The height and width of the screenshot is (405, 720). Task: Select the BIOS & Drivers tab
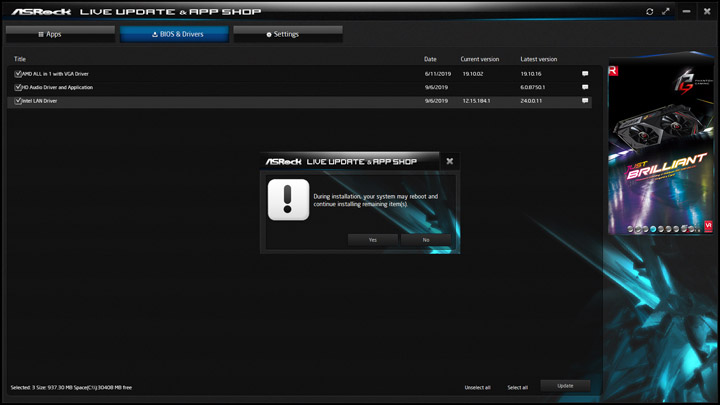(x=174, y=34)
